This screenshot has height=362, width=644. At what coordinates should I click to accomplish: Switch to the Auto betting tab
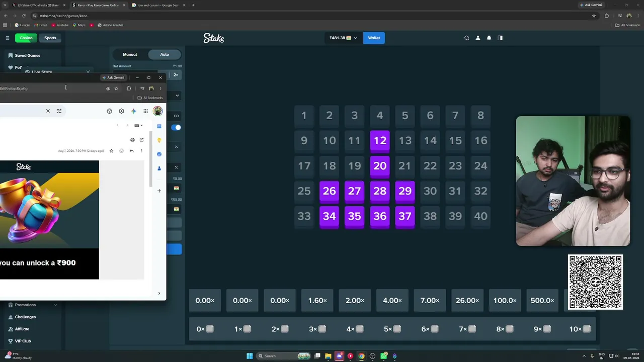click(x=165, y=54)
